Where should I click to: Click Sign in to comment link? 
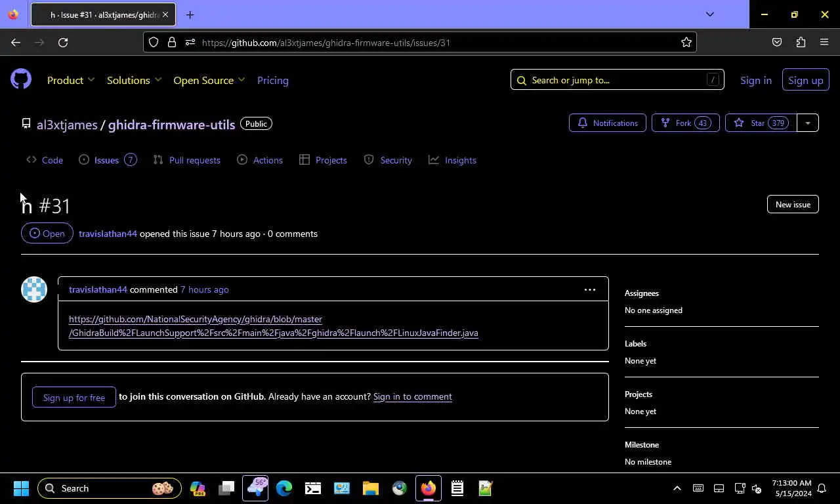point(412,396)
